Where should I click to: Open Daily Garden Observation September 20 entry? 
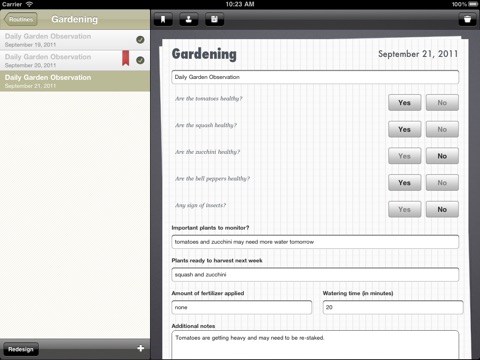[x=75, y=61]
